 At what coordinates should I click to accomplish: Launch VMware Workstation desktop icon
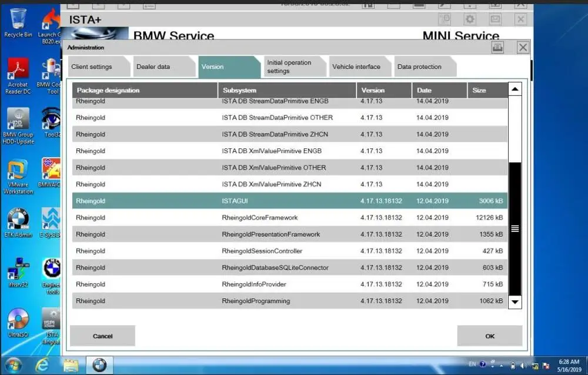coord(18,177)
